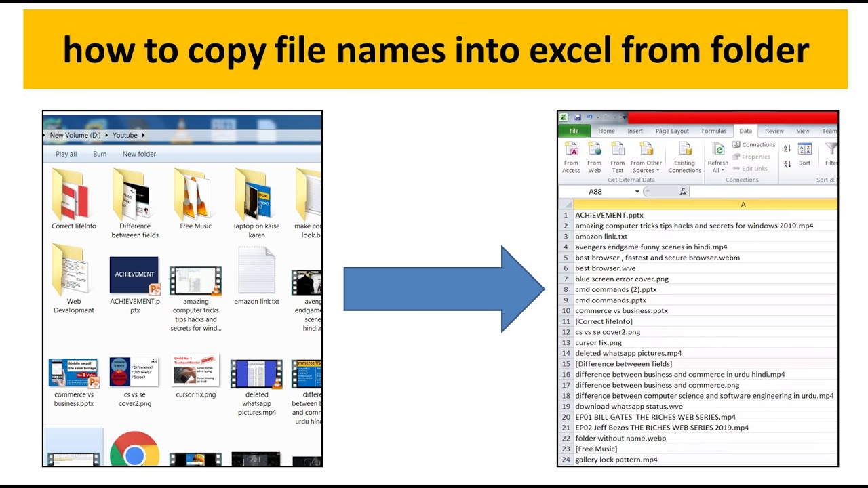The height and width of the screenshot is (488, 868).
Task: Click Play all in the Explorer toolbar
Action: click(66, 154)
